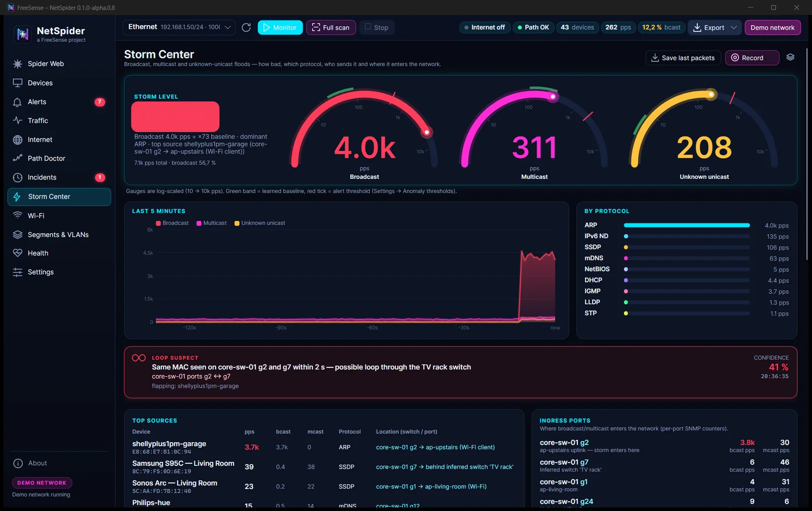Click the Wi-Fi icon in sidebar

18,215
